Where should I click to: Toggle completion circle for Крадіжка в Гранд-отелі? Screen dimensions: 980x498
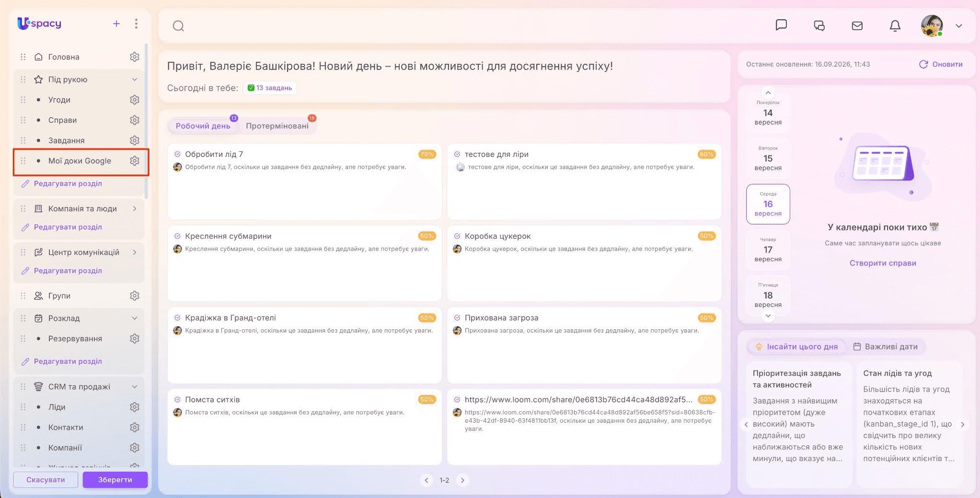point(177,318)
